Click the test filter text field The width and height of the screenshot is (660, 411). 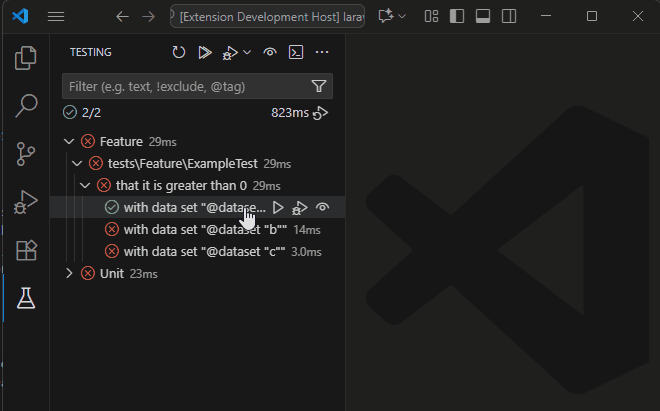(x=185, y=86)
